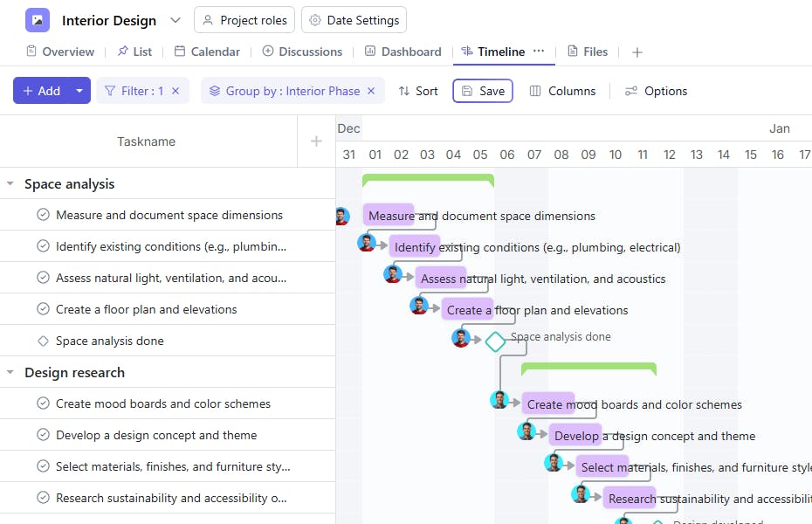Open 'Create a floor plan and elevations' list row
This screenshot has height=524, width=812.
pos(168,309)
